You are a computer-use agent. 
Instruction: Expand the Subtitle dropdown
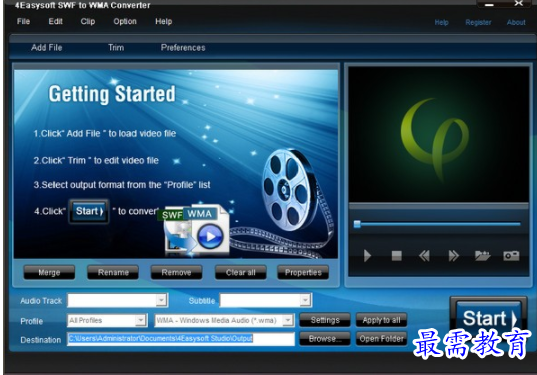(x=305, y=300)
